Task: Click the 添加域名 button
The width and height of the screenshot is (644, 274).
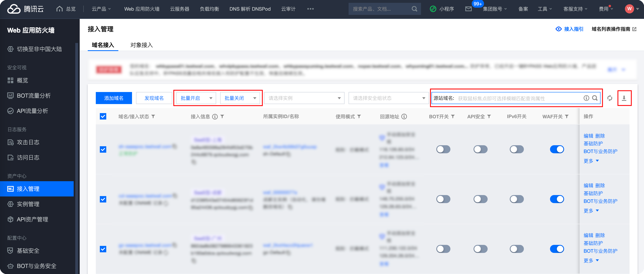Action: click(x=114, y=98)
